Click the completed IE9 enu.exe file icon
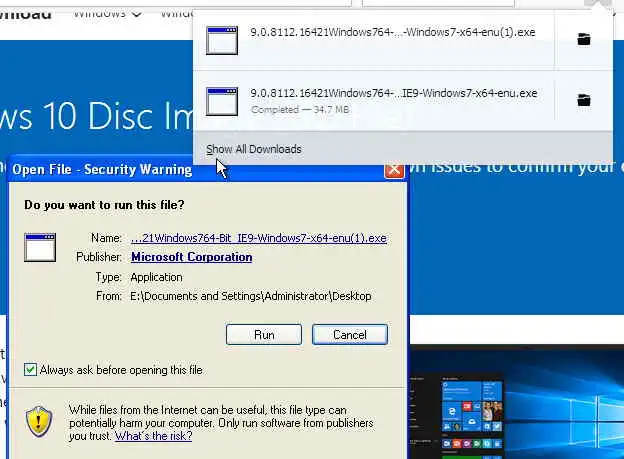 coord(222,102)
